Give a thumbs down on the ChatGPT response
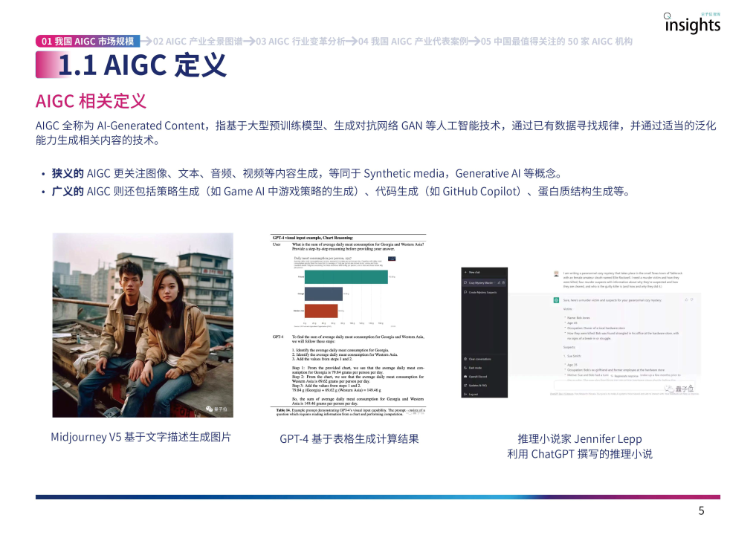Image resolution: width=756 pixels, height=535 pixels. tap(692, 299)
